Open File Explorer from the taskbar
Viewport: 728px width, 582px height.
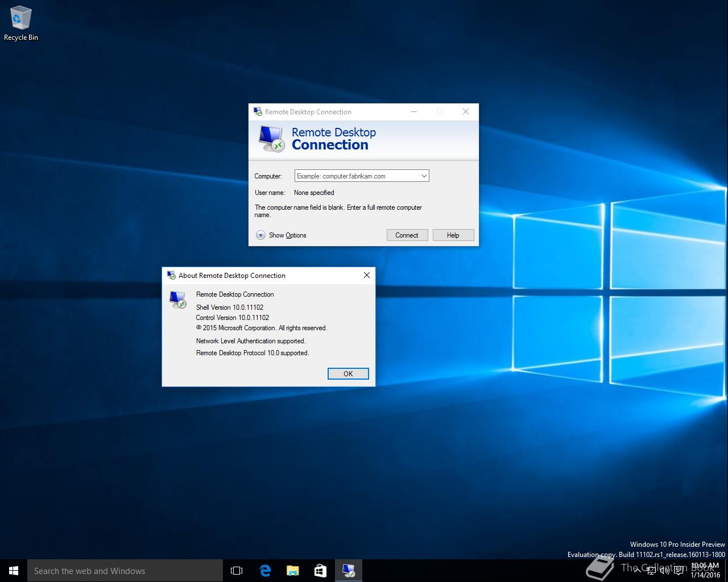point(293,571)
